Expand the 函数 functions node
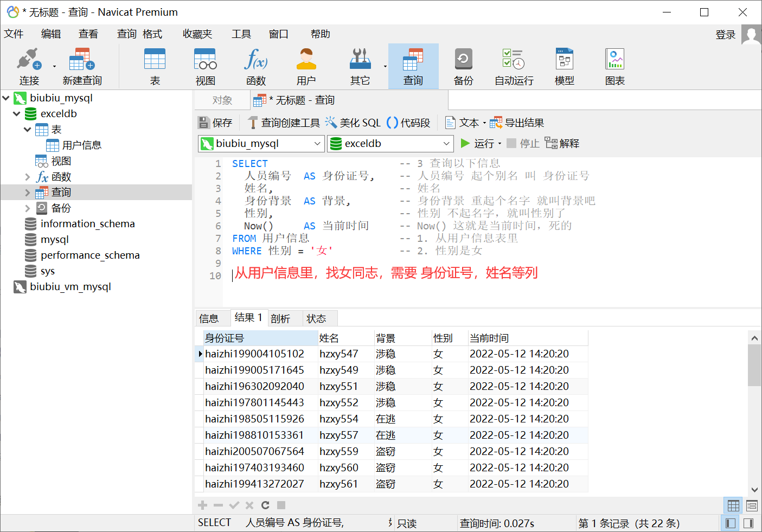Image resolution: width=762 pixels, height=532 pixels. [x=28, y=177]
